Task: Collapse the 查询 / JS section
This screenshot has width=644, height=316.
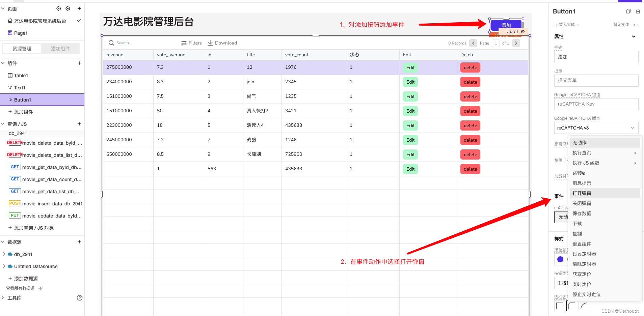Action: pyautogui.click(x=3, y=124)
